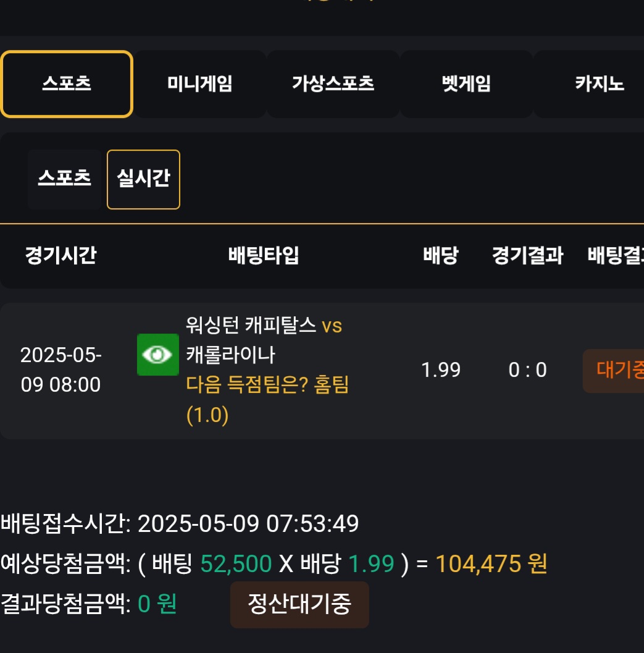Switch to the 미니게임 tab
Screen dimensions: 644x653
point(200,84)
